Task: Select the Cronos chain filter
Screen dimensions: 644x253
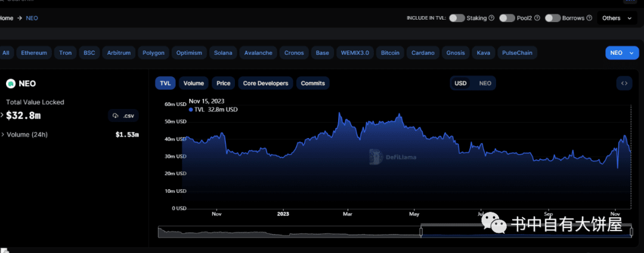Action: click(293, 53)
